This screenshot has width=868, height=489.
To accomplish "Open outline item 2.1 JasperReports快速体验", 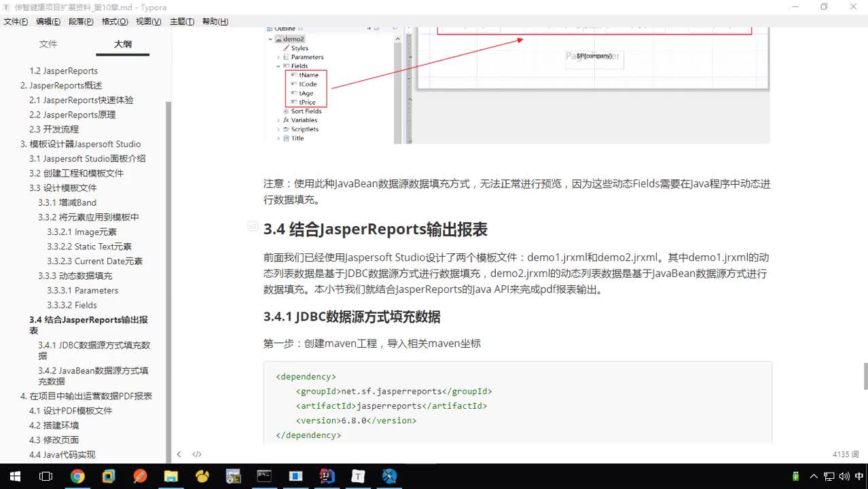I will pos(82,100).
